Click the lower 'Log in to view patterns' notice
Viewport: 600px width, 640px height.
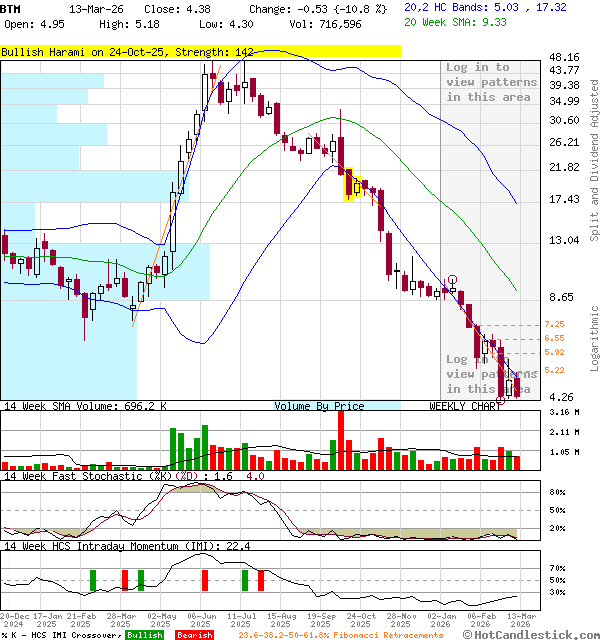(491, 374)
